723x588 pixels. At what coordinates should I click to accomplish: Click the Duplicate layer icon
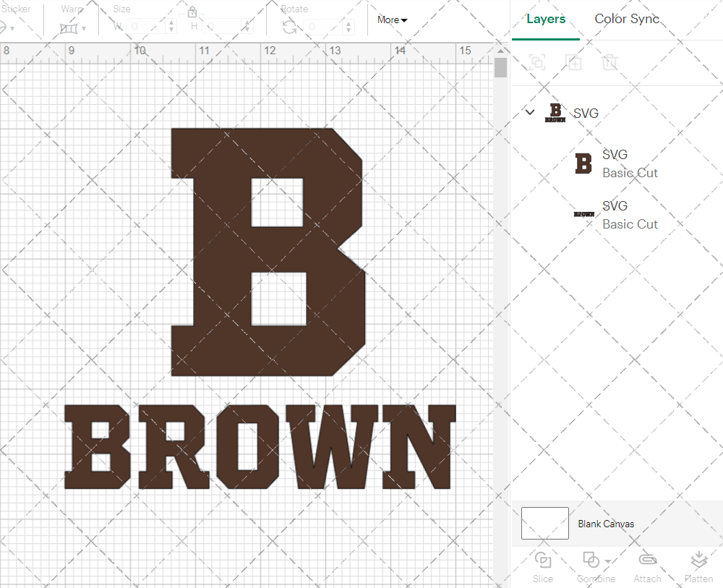pos(573,62)
